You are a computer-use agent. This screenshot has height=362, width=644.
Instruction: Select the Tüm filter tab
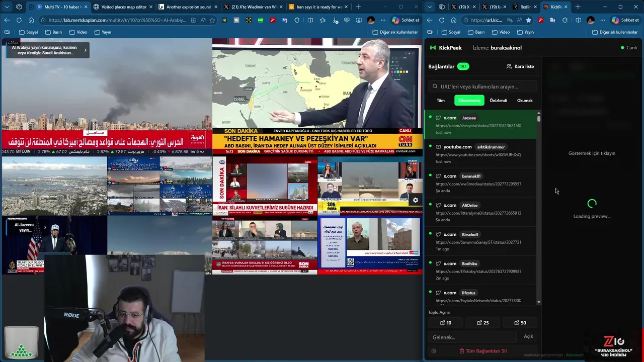441,101
